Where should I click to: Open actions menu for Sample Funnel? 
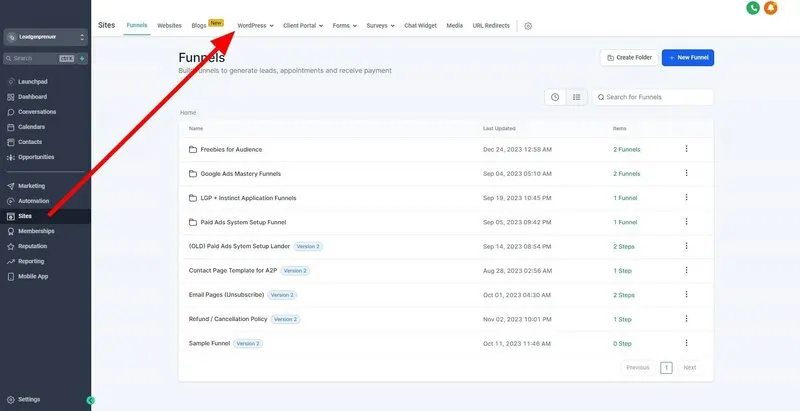coord(686,343)
